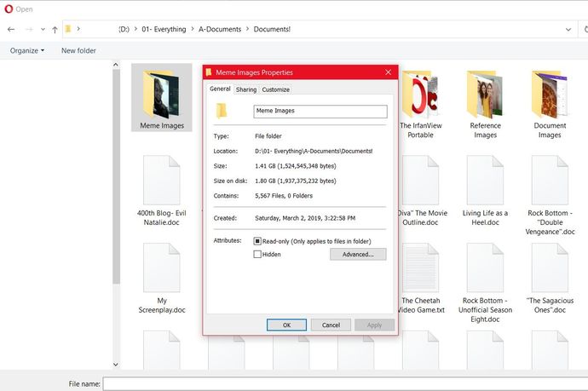This screenshot has height=391, width=588.
Task: Go up one folder level arrow
Action: coord(55,30)
